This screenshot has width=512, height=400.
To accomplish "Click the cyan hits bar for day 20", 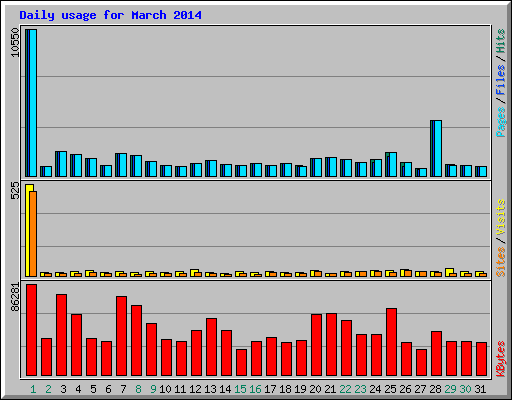I will point(318,167).
